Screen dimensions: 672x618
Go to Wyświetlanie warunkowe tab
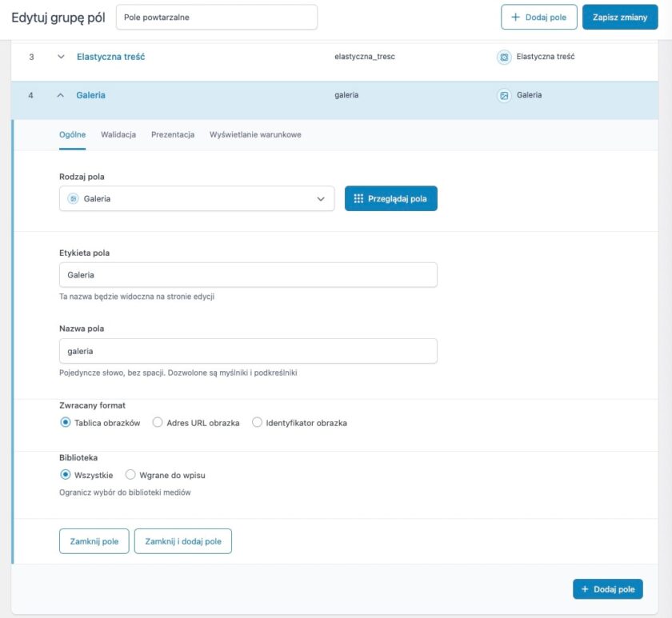point(255,134)
